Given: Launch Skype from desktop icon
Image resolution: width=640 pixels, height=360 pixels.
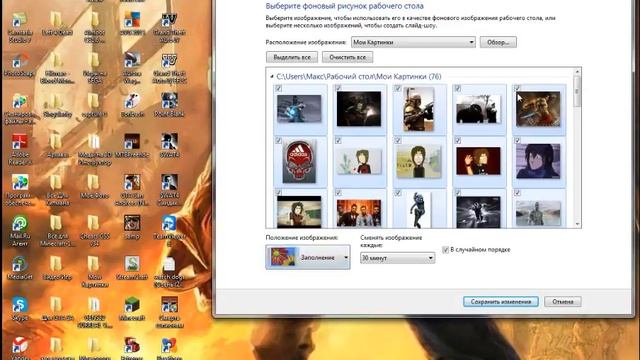Looking at the screenshot, I should [x=20, y=309].
